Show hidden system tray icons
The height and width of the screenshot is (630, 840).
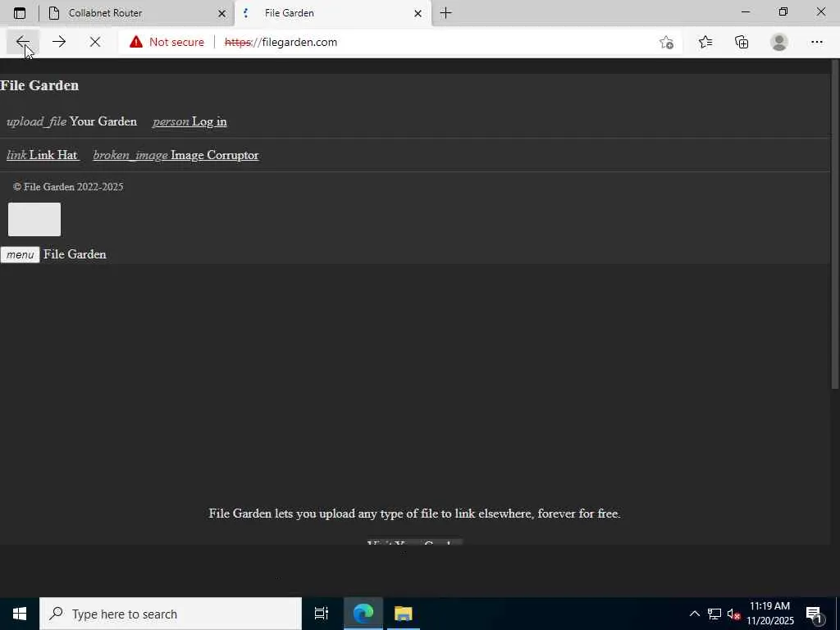(694, 614)
